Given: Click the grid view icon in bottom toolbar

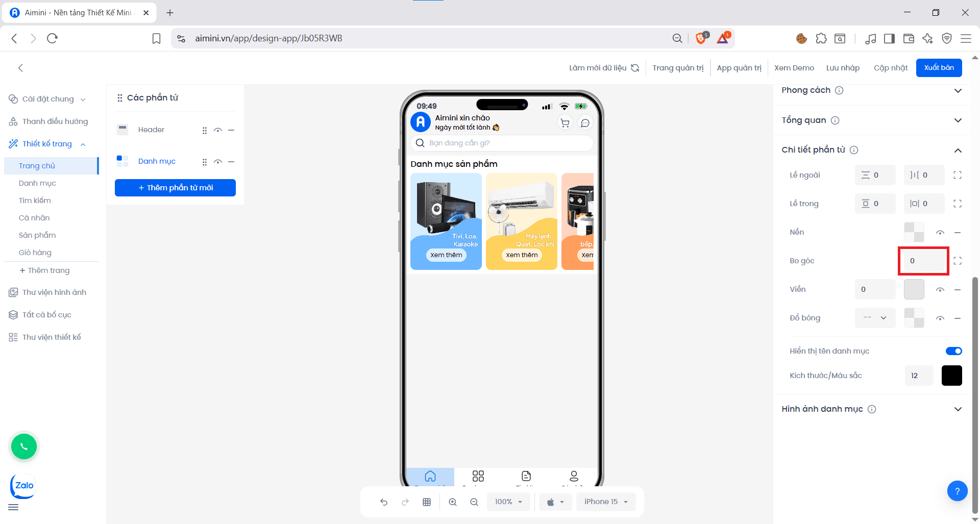Looking at the screenshot, I should coord(427,502).
